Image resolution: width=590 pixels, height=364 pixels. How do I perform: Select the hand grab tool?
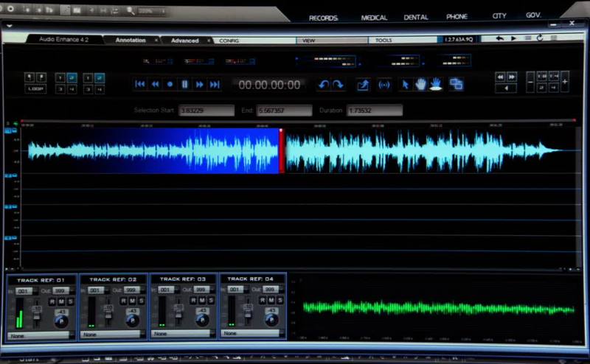pyautogui.click(x=421, y=85)
